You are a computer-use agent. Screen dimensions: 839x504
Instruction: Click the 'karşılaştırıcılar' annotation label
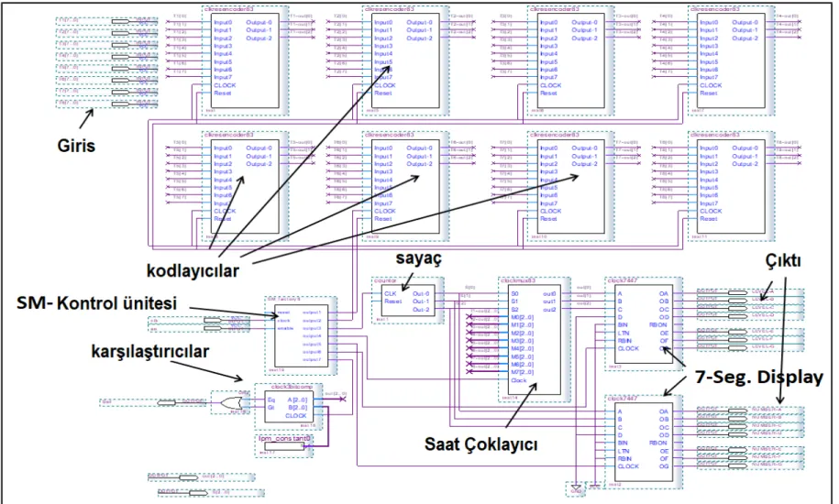click(150, 352)
